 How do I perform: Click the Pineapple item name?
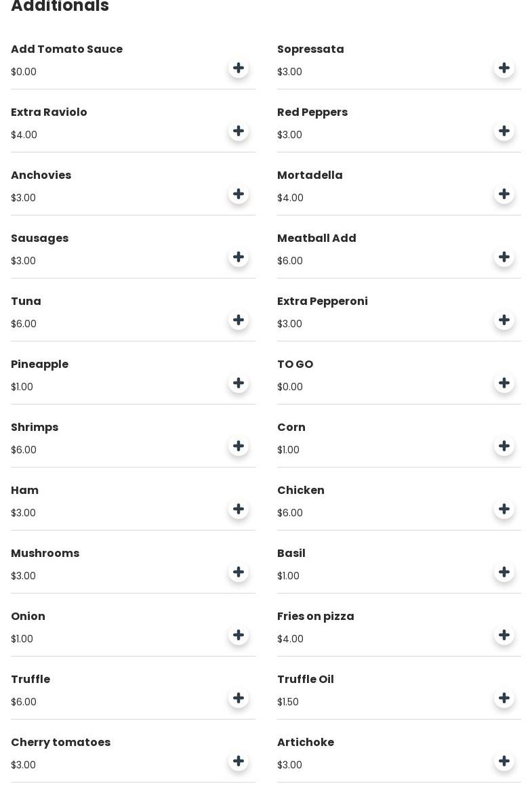click(39, 365)
